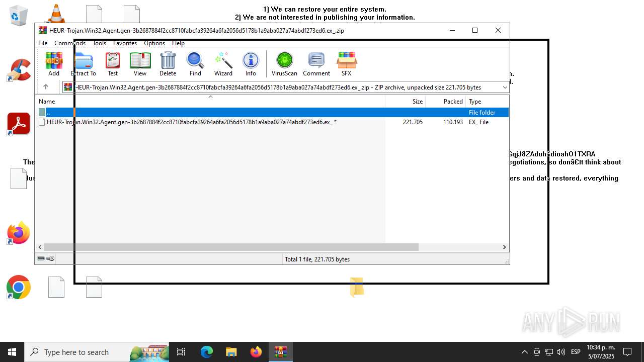
Task: Click the Windows Start button
Action: (x=12, y=352)
